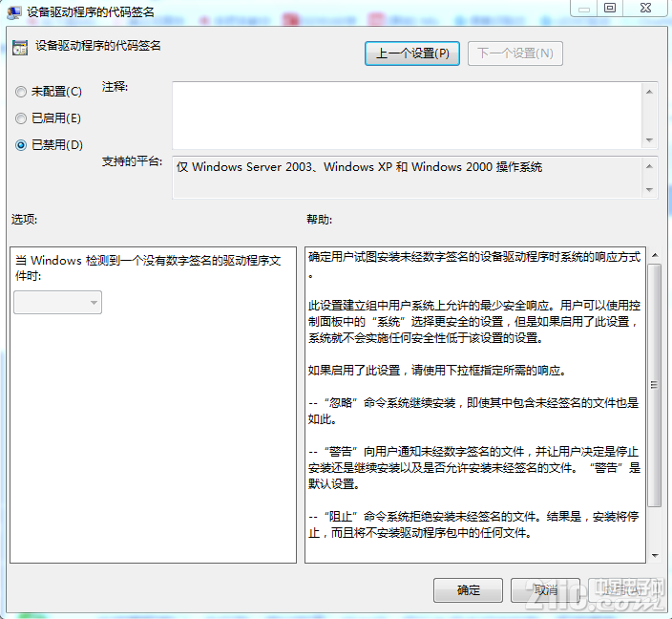The width and height of the screenshot is (672, 619).
Task: Click the 支持的平台: label
Action: tap(132, 161)
